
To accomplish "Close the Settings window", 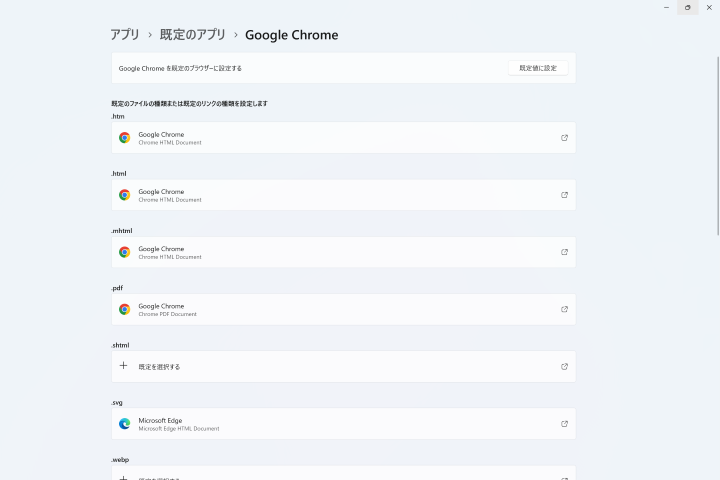I will (709, 7).
